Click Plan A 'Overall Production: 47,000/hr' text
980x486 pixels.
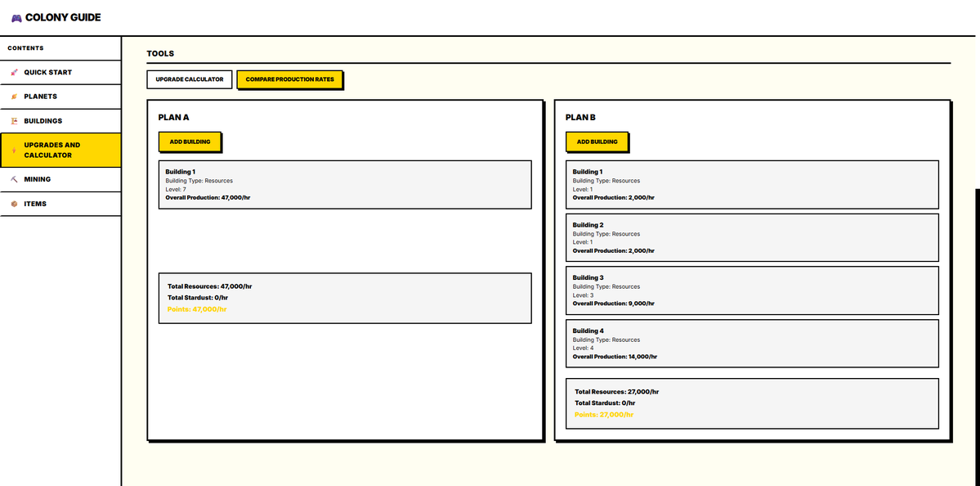click(x=208, y=198)
